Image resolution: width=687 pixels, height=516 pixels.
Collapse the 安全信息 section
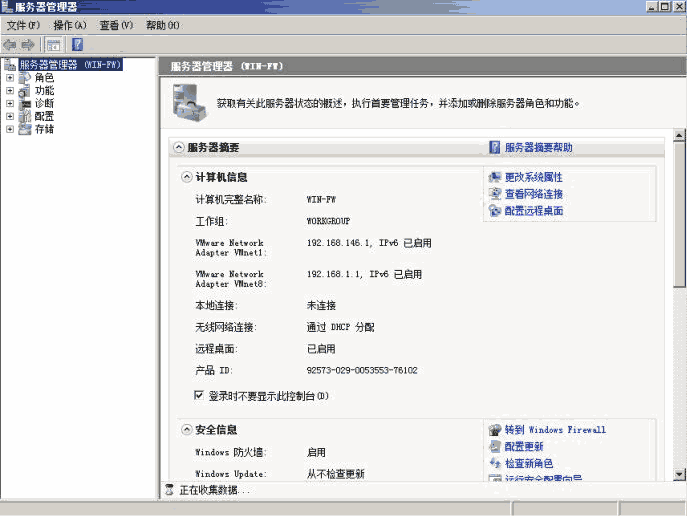point(187,430)
